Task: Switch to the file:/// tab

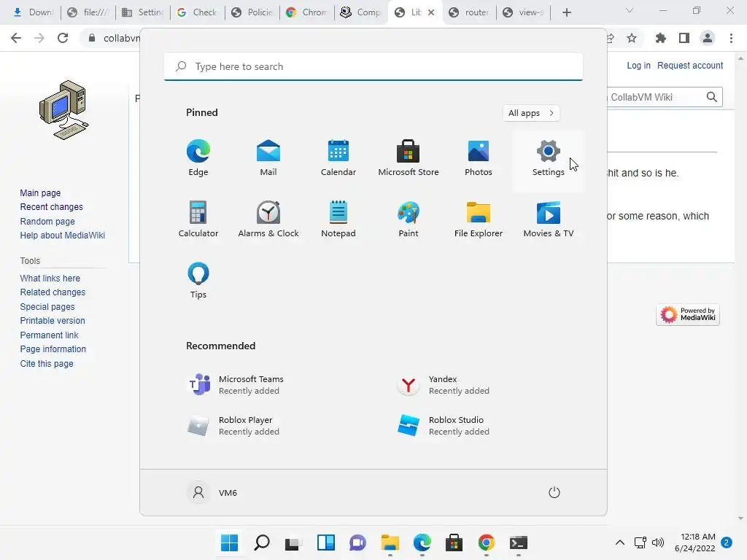Action: click(x=88, y=12)
